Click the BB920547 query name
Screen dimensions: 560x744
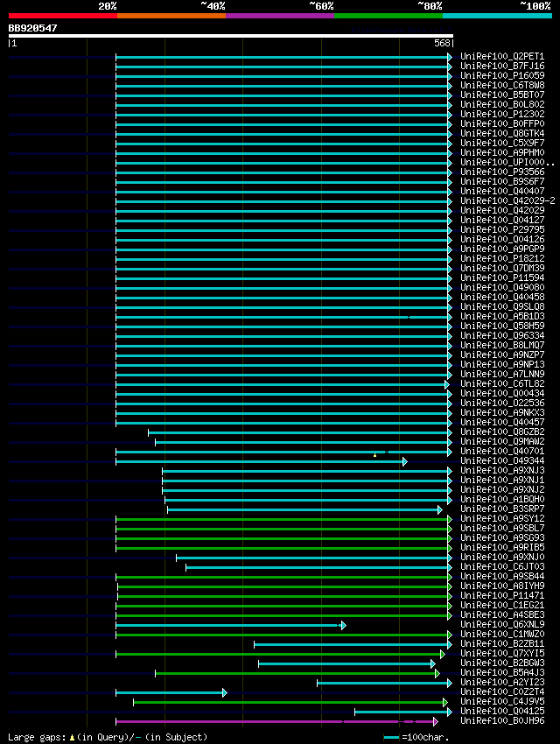click(x=32, y=28)
